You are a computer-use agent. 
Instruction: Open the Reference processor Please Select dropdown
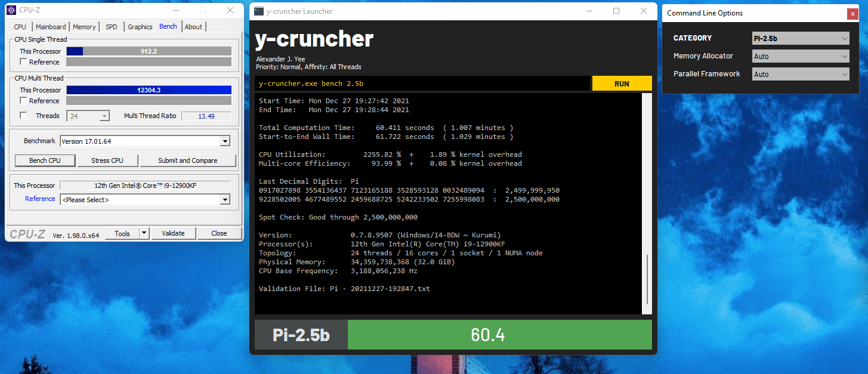coord(145,200)
